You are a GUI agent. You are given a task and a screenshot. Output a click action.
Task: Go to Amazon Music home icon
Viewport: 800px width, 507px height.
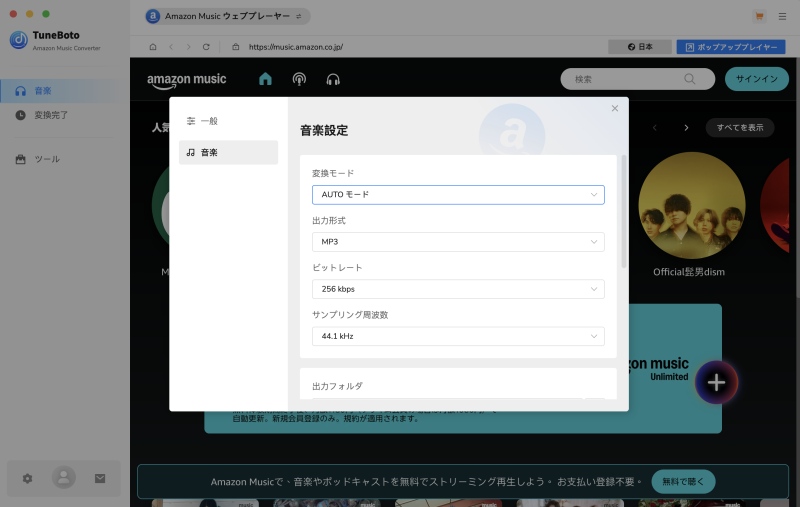(265, 79)
